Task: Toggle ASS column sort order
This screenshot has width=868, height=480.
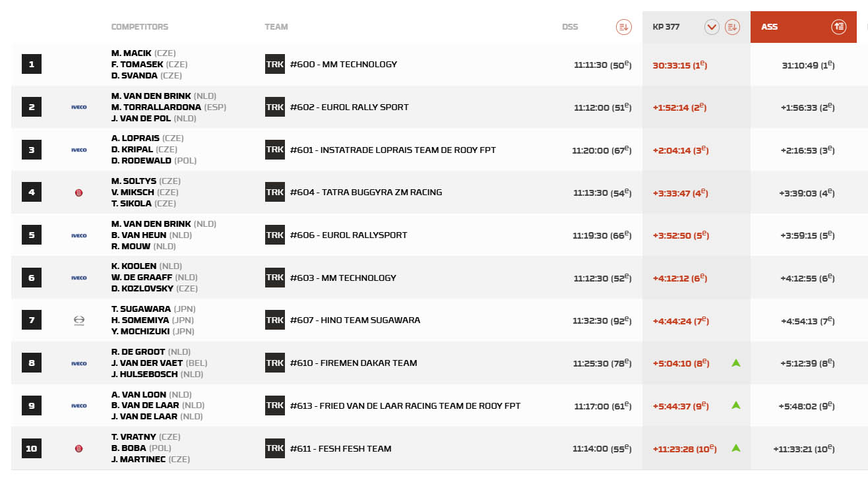Action: coord(838,27)
